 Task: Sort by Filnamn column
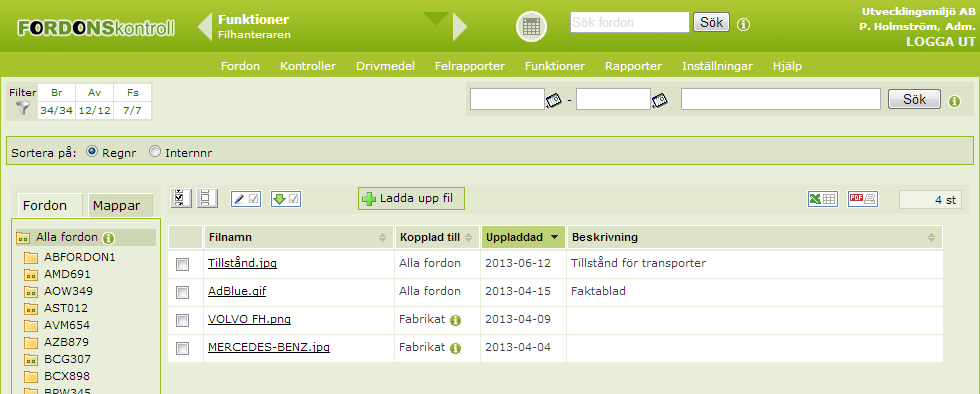point(298,237)
